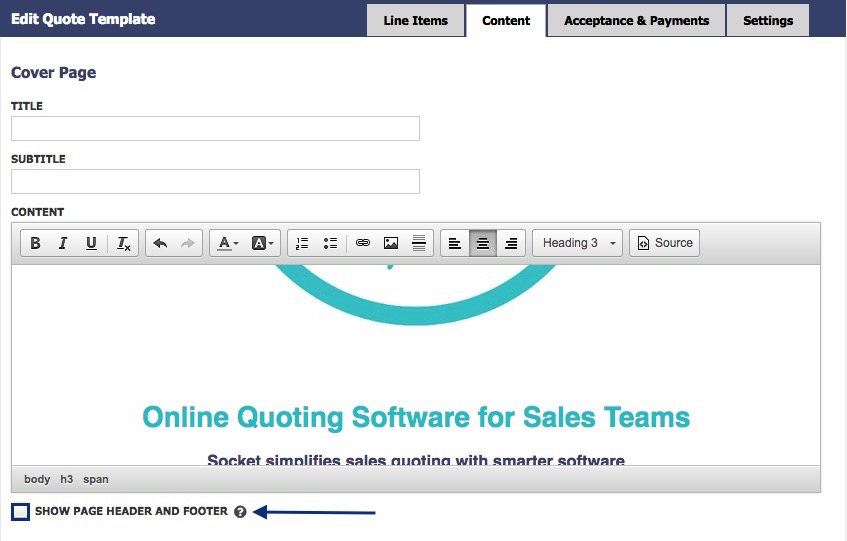Insert a hyperlink
Screen dimensions: 847x541
click(362, 243)
